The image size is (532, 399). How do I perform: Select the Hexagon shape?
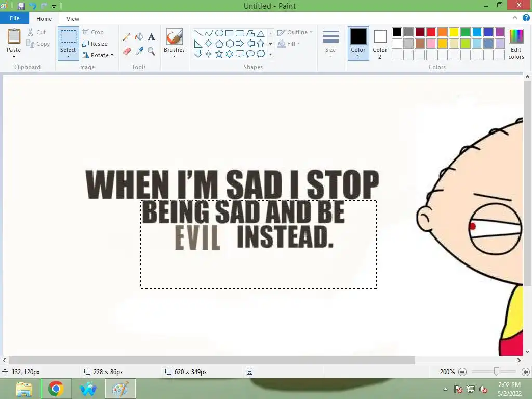pos(229,44)
